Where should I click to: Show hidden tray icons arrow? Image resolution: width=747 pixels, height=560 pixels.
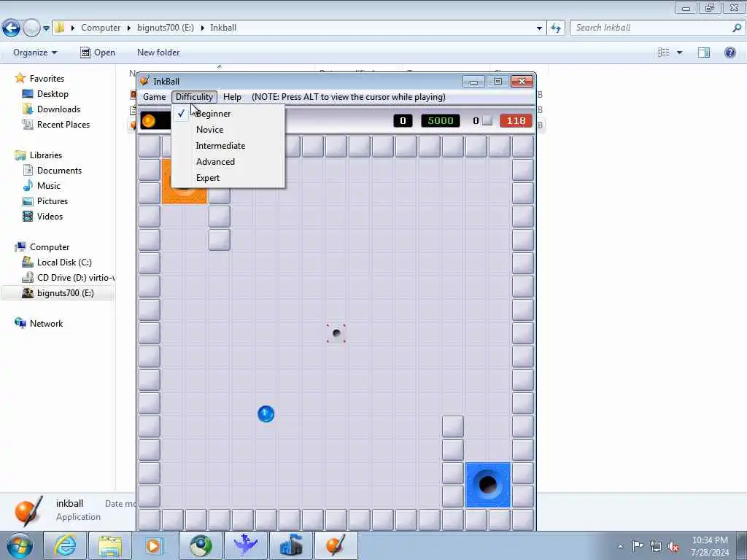tap(620, 546)
